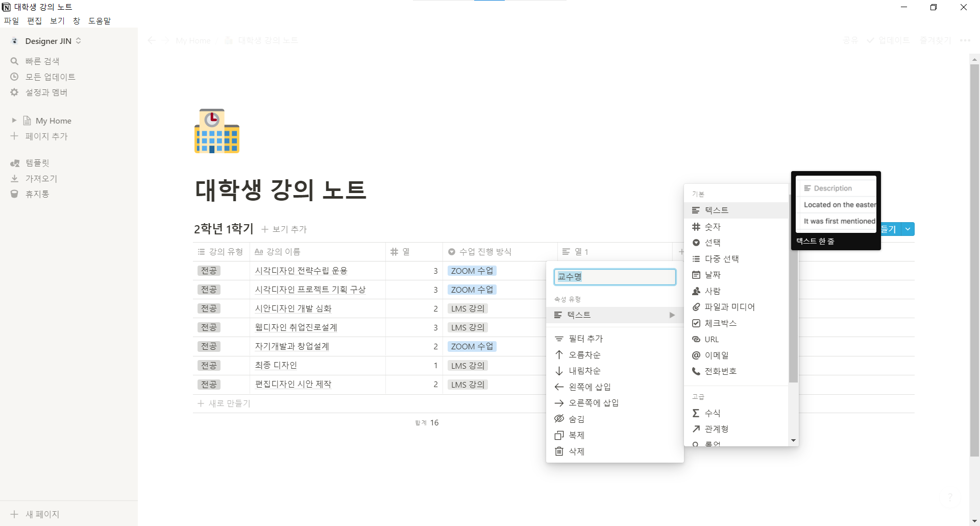
Task: Choose the 수식 formula property type
Action: [736, 413]
